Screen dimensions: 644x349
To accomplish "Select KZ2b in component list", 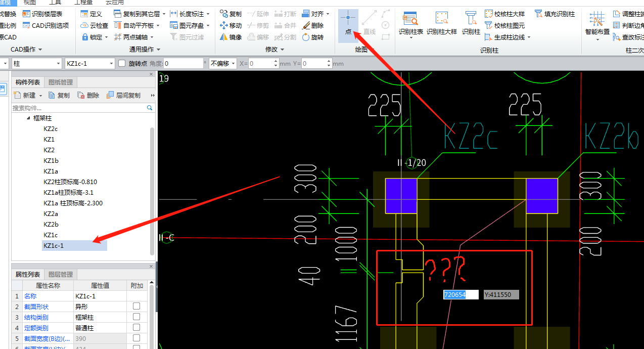I will [51, 224].
